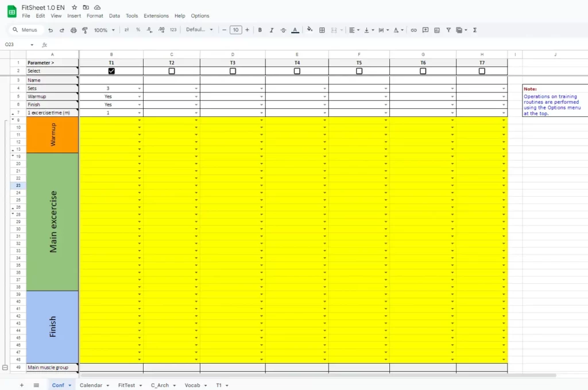Increase font size with plus button
This screenshot has height=390, width=588.
(247, 30)
